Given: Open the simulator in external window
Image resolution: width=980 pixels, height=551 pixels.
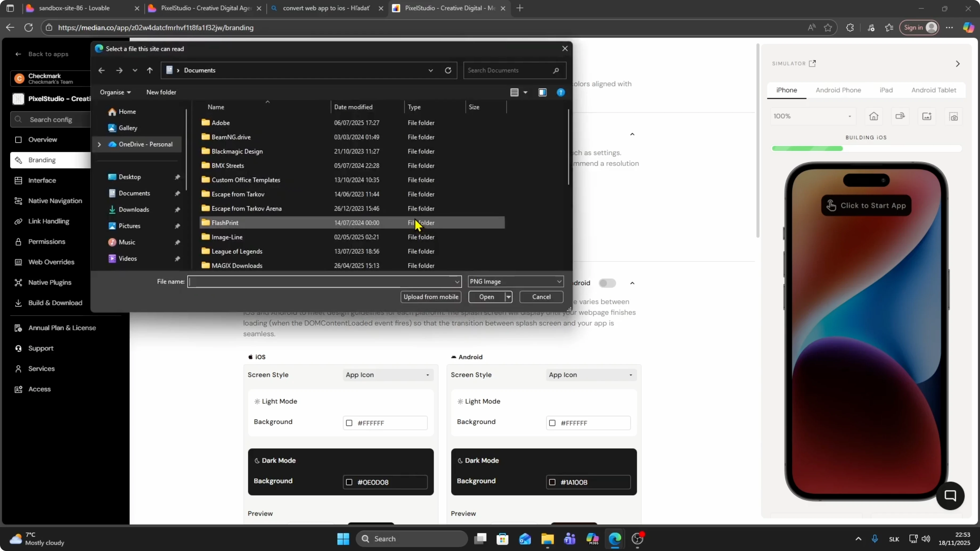Looking at the screenshot, I should [812, 64].
